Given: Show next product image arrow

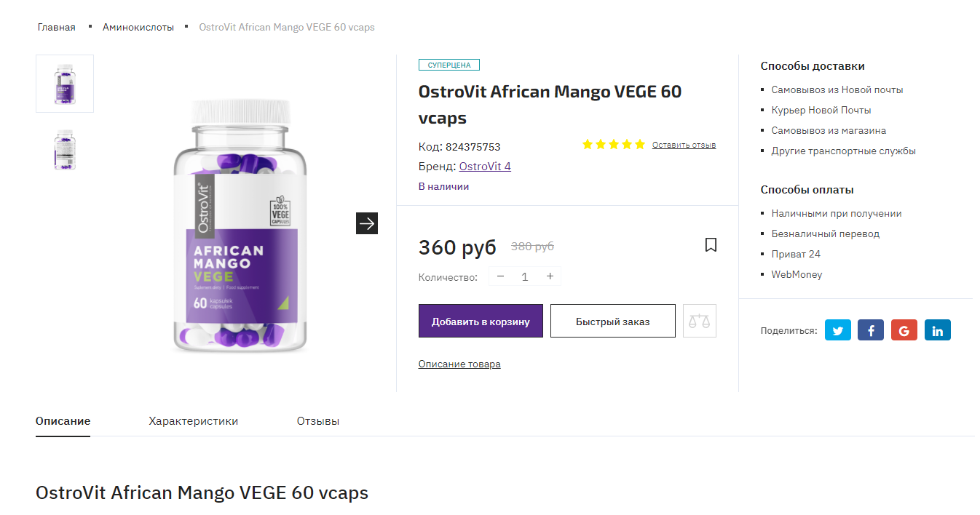Looking at the screenshot, I should [367, 223].
